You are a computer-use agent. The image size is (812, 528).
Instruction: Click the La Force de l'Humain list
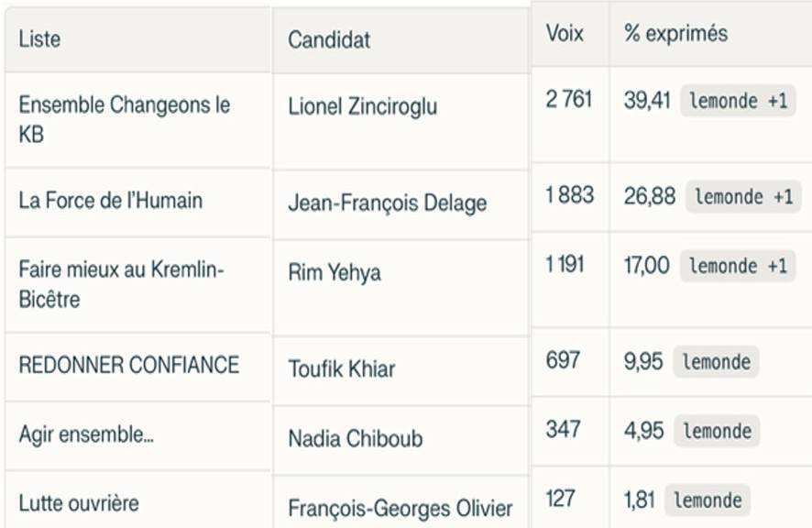pos(110,201)
